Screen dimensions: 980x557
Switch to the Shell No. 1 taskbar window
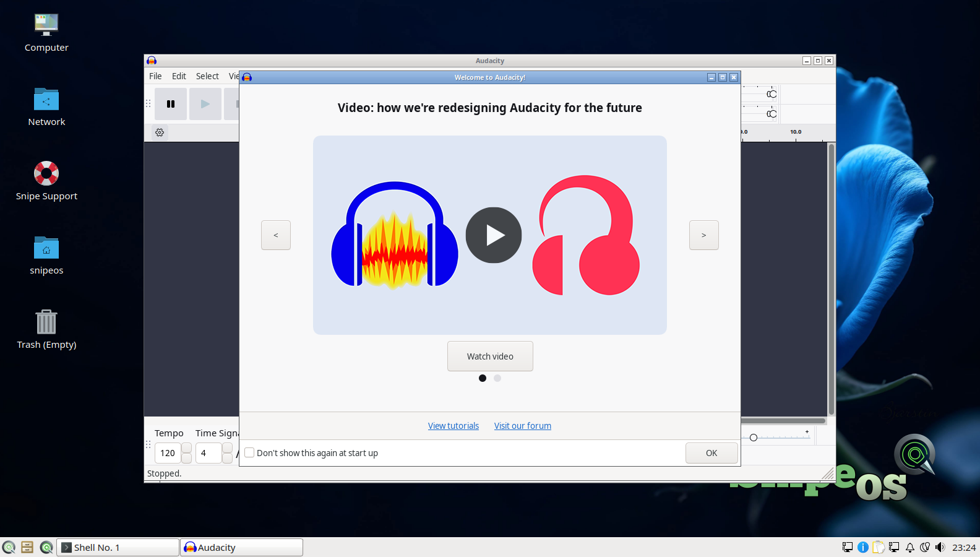(x=118, y=547)
